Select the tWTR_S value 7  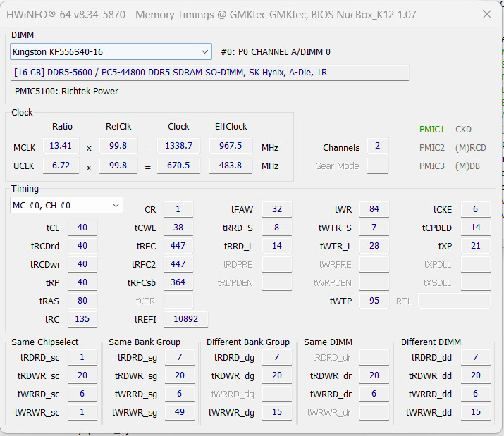click(x=374, y=228)
